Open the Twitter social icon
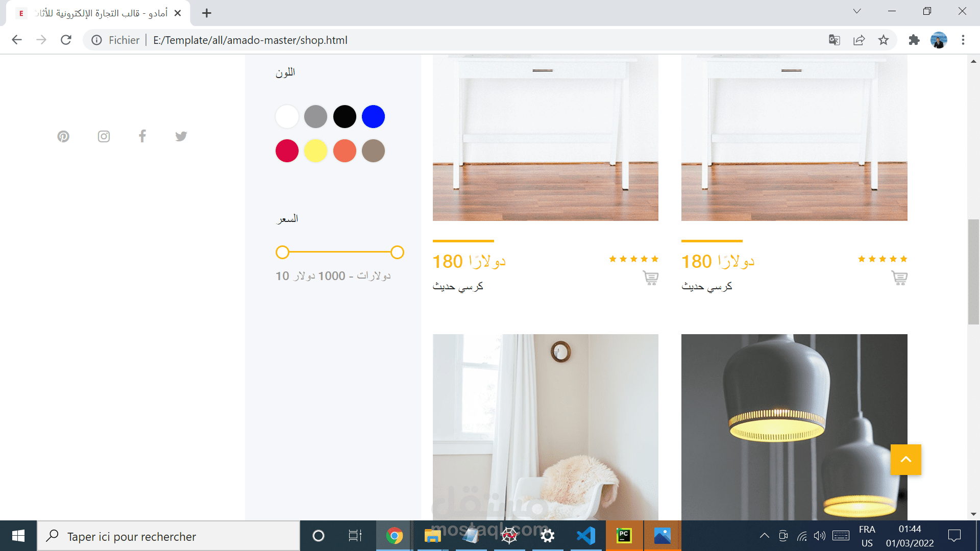The height and width of the screenshot is (551, 980). click(181, 136)
